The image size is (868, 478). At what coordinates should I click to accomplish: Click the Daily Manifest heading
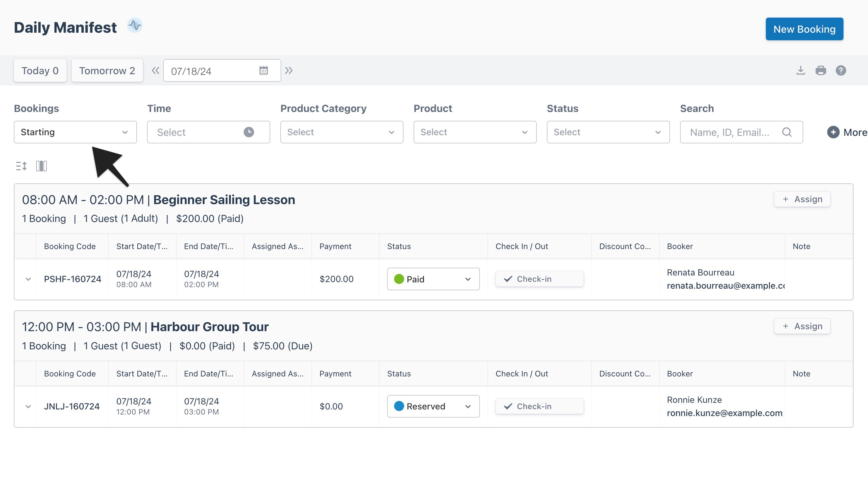65,28
